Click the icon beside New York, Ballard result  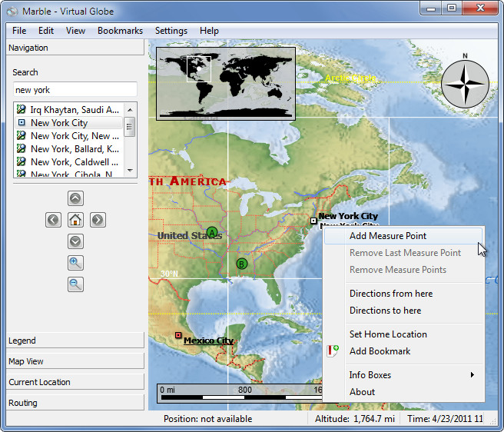(x=22, y=148)
